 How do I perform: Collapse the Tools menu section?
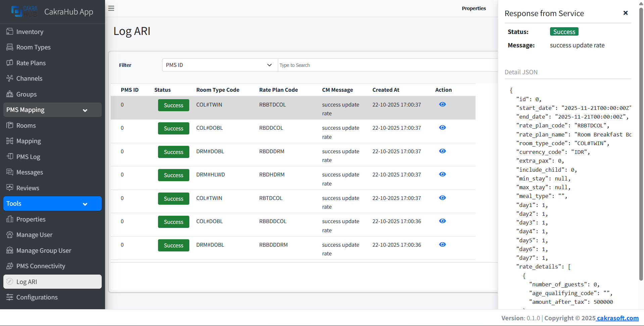coord(85,204)
